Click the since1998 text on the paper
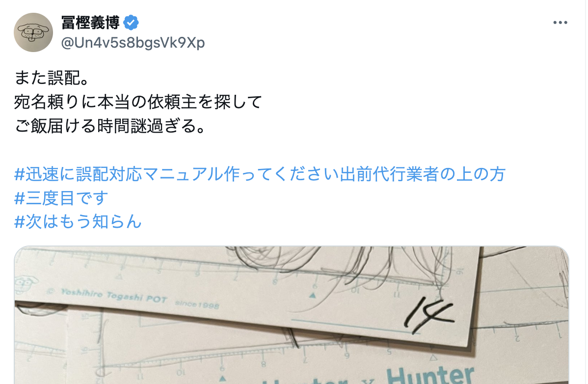 coord(197,304)
